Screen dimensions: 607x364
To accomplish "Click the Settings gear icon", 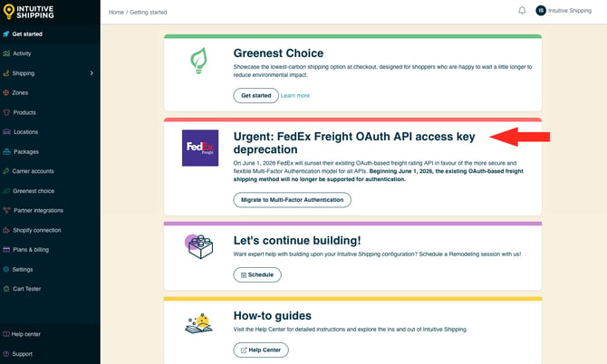I will coord(5,269).
